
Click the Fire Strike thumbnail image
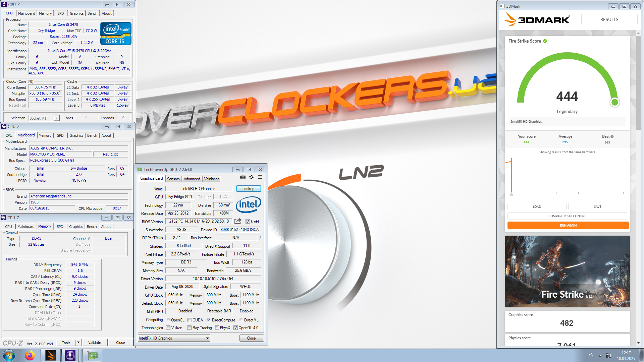tap(567, 271)
